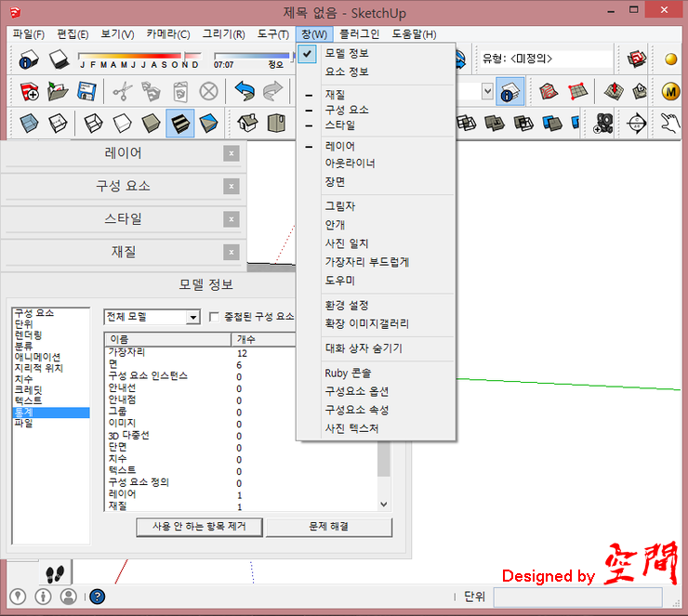
Task: Click the 문제 해결 button
Action: click(x=328, y=527)
